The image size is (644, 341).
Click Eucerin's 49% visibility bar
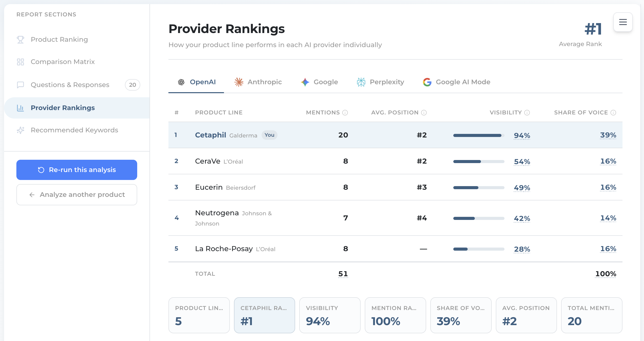pyautogui.click(x=478, y=188)
